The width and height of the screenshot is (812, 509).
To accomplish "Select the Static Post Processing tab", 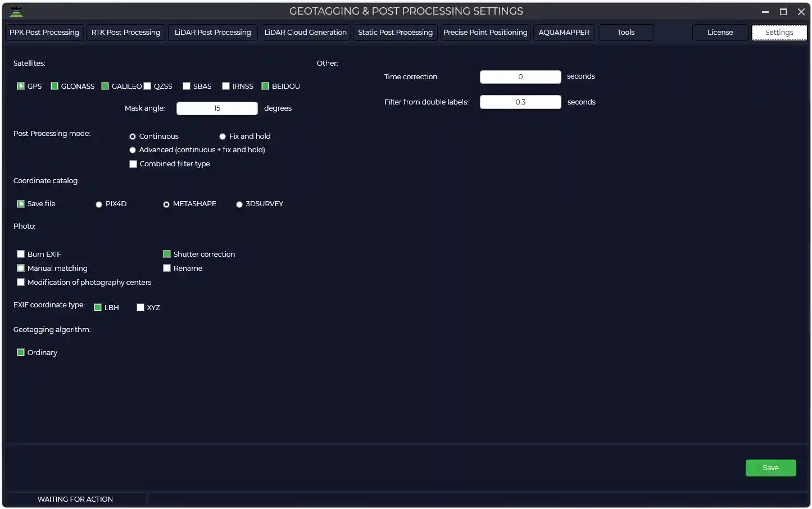I will pyautogui.click(x=396, y=33).
